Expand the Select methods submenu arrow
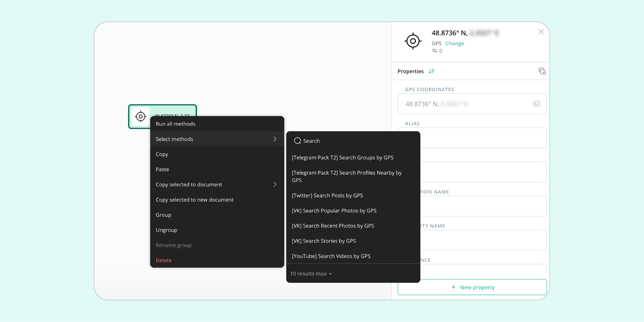The width and height of the screenshot is (644, 322). 275,139
